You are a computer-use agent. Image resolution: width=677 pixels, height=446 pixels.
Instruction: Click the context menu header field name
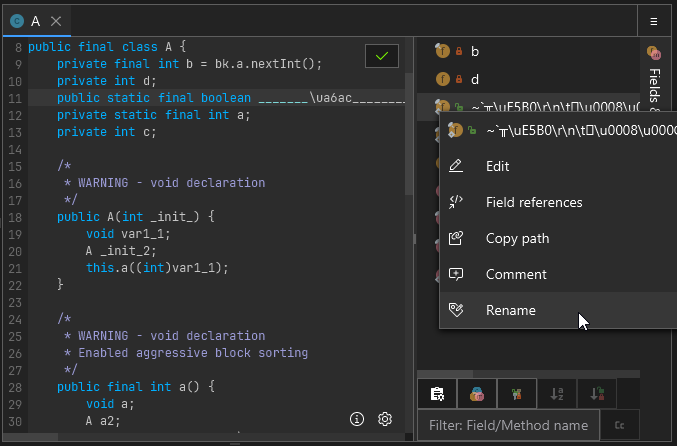click(x=581, y=130)
